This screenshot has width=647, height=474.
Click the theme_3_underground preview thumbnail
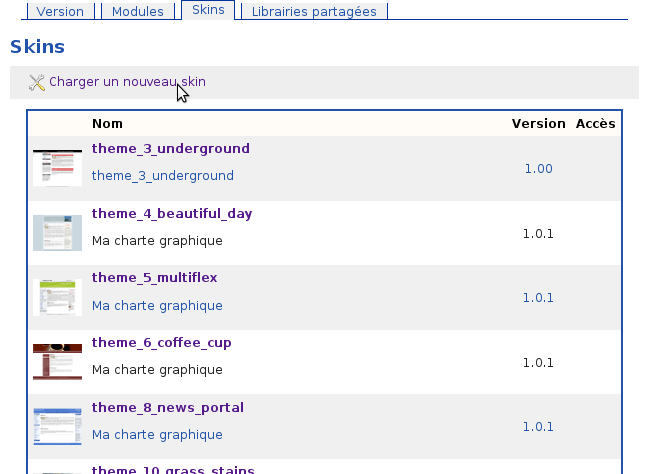(x=57, y=167)
